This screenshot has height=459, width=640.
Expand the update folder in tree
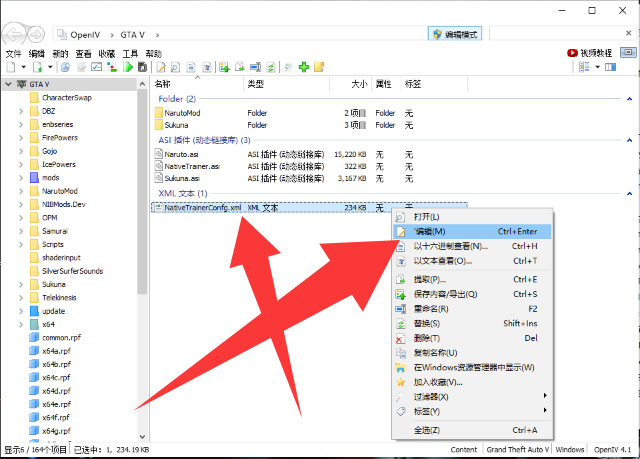21,311
